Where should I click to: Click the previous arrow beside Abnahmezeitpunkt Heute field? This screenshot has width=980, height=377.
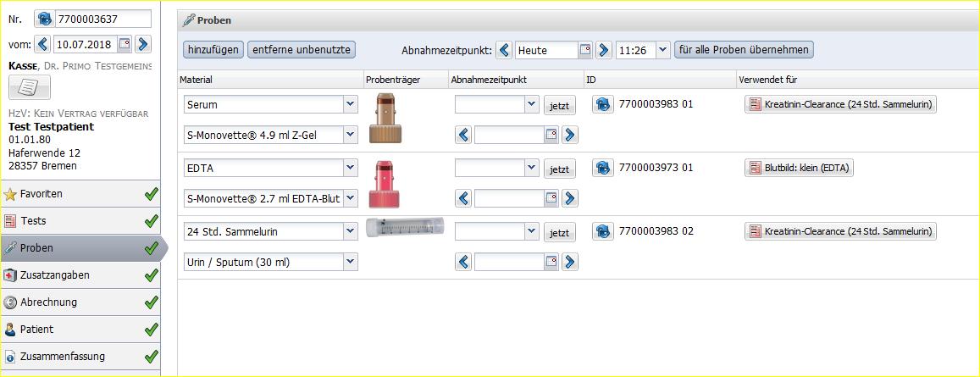504,50
